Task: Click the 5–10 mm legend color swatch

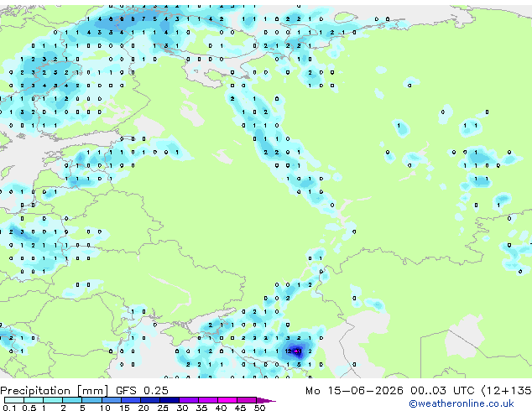Action: (x=91, y=400)
